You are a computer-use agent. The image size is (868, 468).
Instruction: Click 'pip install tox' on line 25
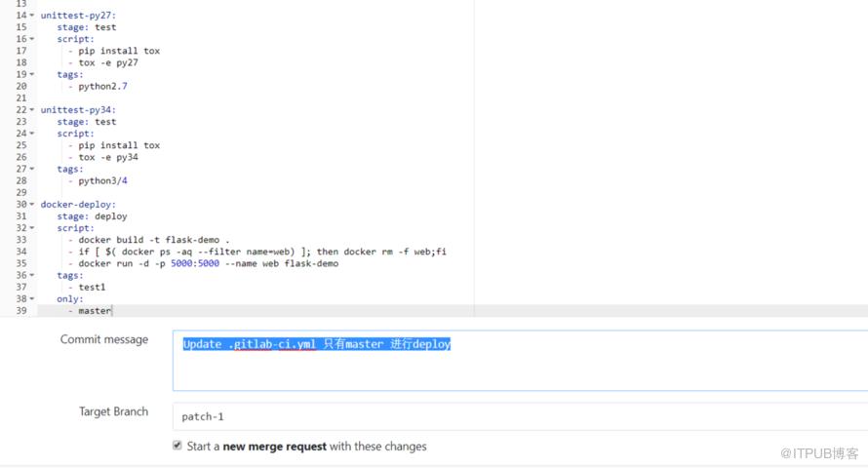pyautogui.click(x=119, y=145)
